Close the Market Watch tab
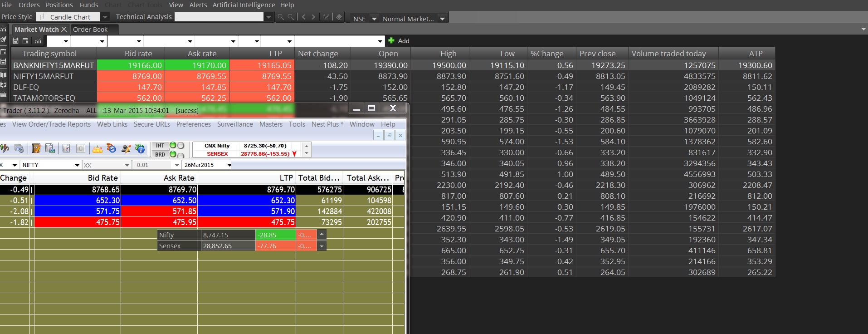 [64, 29]
